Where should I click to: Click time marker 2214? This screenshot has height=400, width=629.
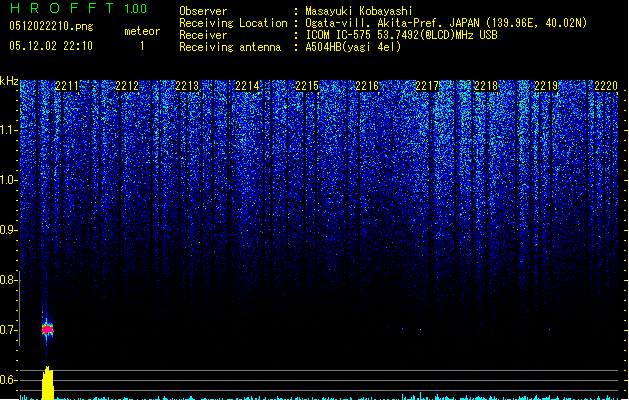[x=247, y=86]
